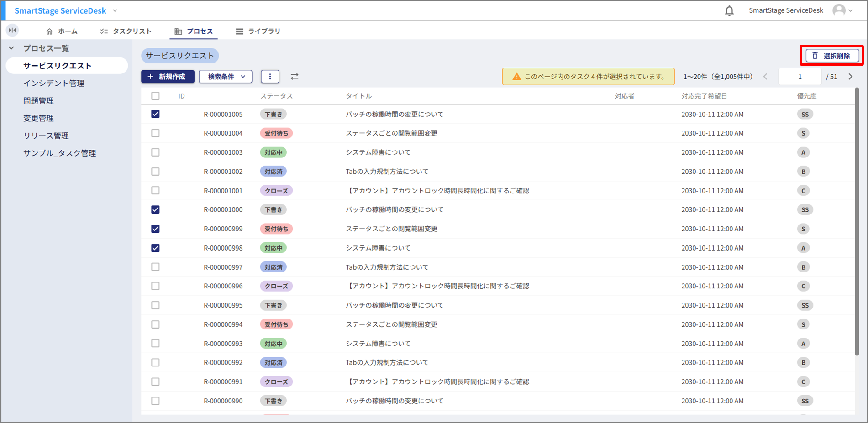Open the user avatar account menu
868x423 pixels.
click(842, 10)
